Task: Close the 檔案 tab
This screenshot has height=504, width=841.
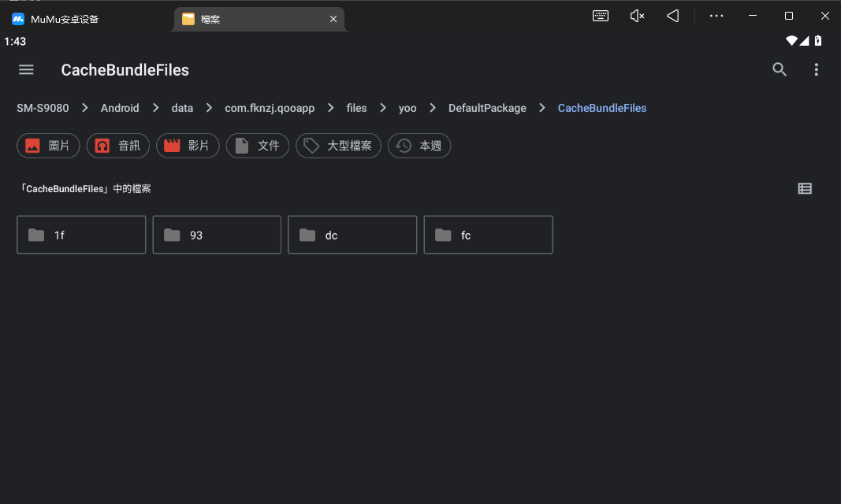Action: (333, 19)
